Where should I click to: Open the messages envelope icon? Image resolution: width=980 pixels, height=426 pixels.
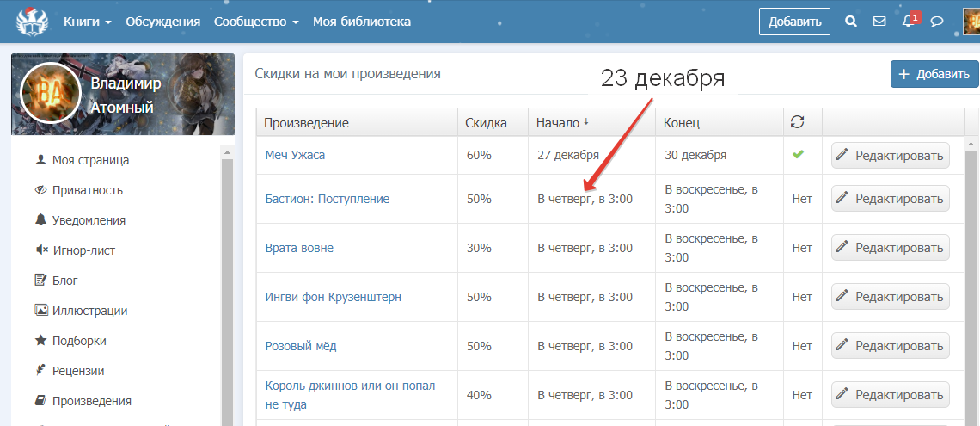click(x=879, y=22)
